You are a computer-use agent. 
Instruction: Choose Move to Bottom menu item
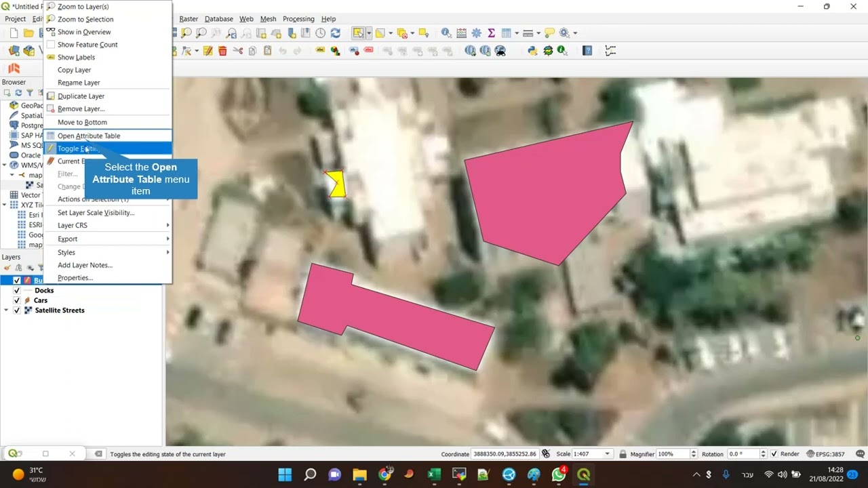coord(107,123)
